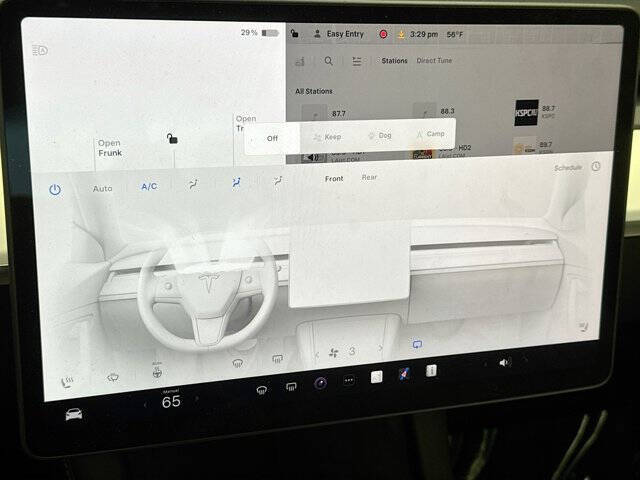The height and width of the screenshot is (480, 640).
Task: Switch to the Stations tab
Action: point(394,60)
